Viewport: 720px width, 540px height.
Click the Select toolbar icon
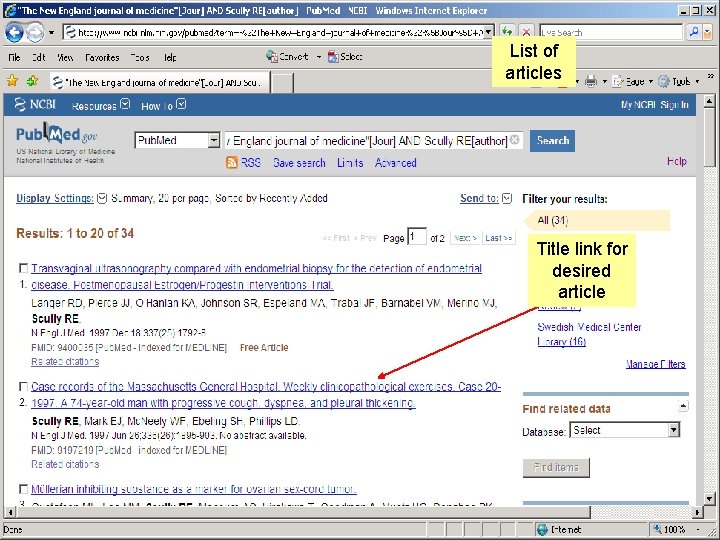point(333,56)
